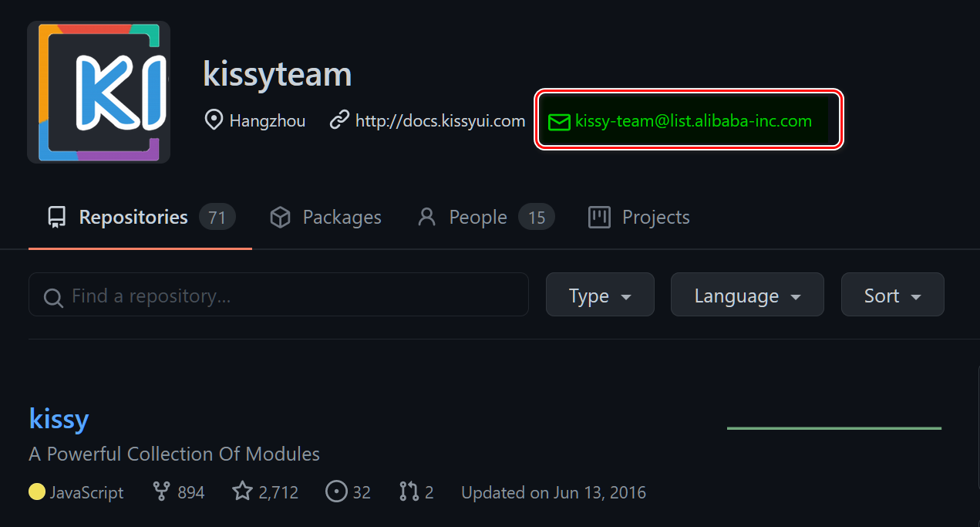980x527 pixels.
Task: Click the Projects board icon
Action: [x=599, y=218]
